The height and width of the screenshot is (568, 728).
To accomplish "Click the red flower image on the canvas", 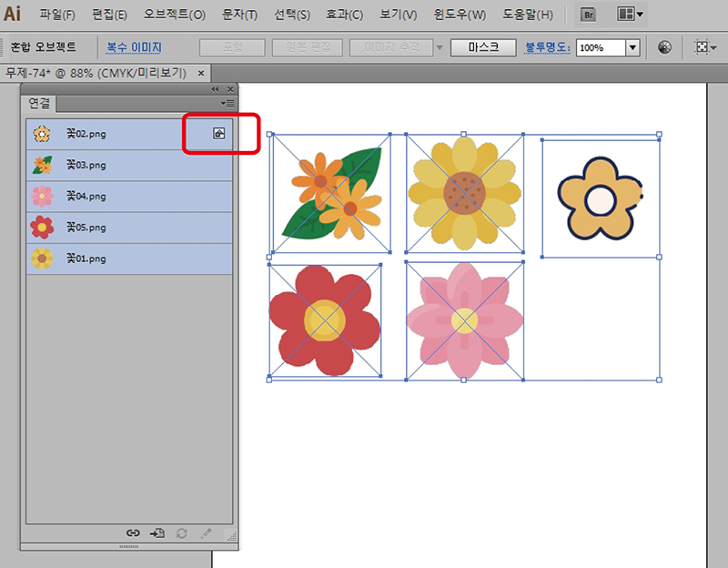I will 325,320.
